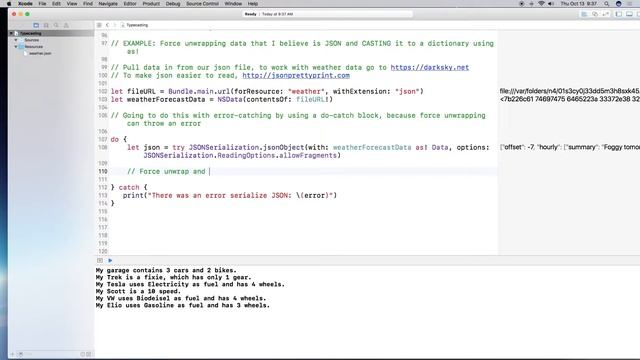Click the Ready status activity field

pyautogui.click(x=327, y=14)
